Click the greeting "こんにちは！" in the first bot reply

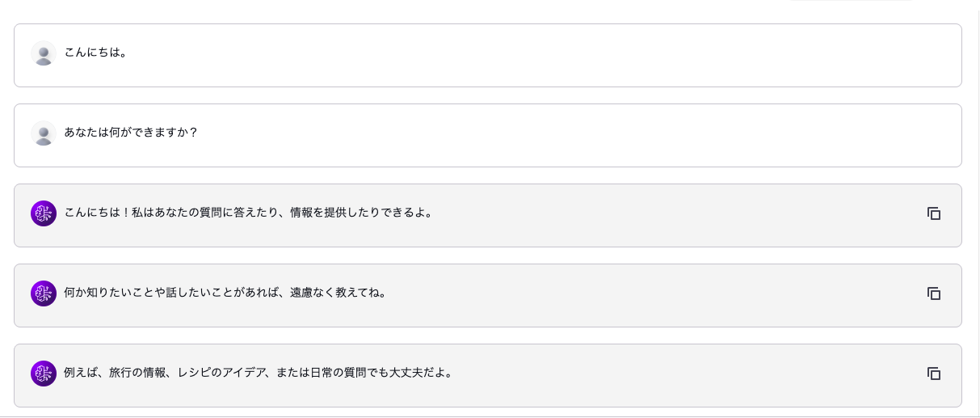click(98, 213)
